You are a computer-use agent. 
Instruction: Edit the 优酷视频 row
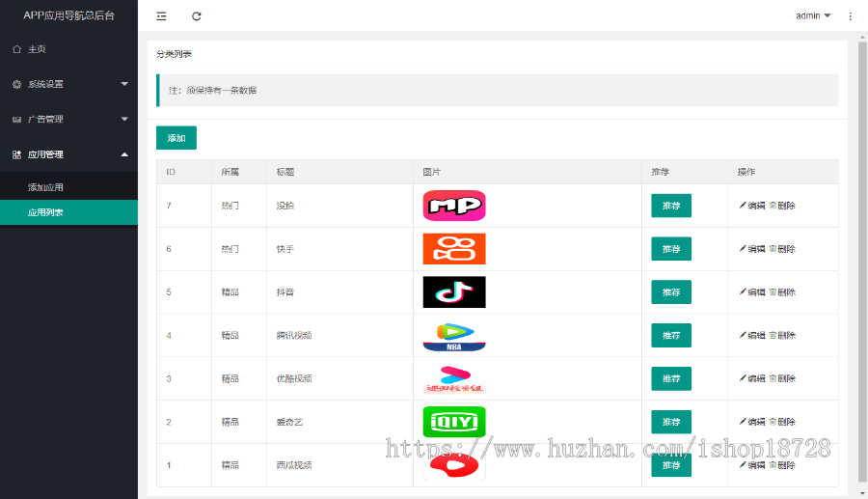[751, 378]
